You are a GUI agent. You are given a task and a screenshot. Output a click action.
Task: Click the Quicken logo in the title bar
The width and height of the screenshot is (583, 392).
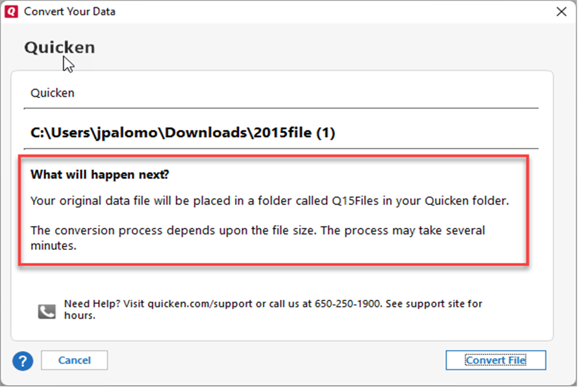[x=11, y=12]
